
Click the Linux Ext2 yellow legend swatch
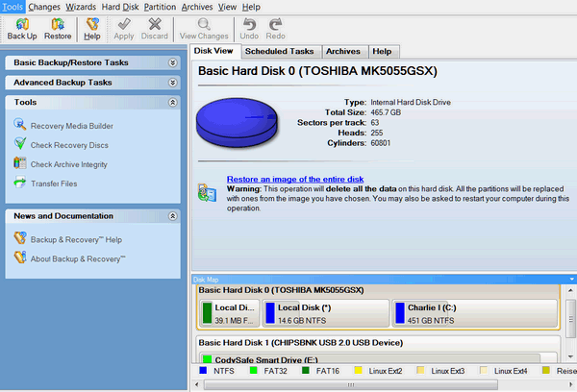point(358,370)
